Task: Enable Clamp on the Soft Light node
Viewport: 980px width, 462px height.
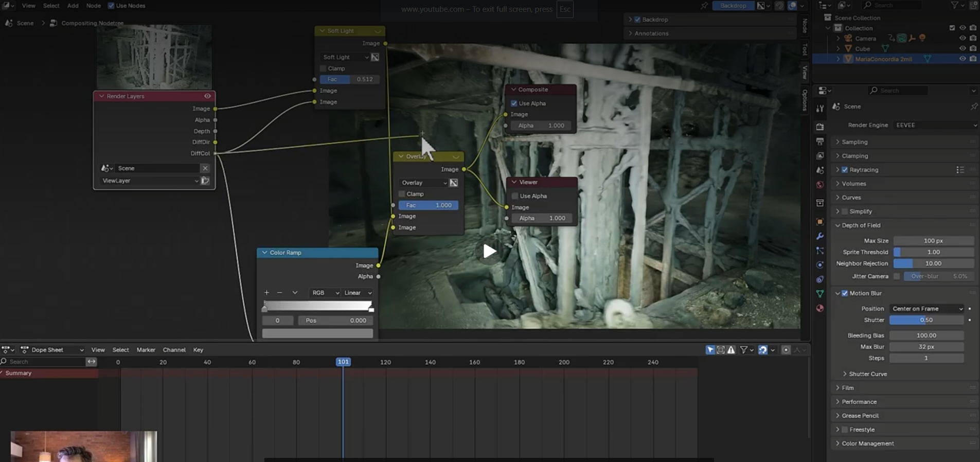Action: click(x=323, y=68)
